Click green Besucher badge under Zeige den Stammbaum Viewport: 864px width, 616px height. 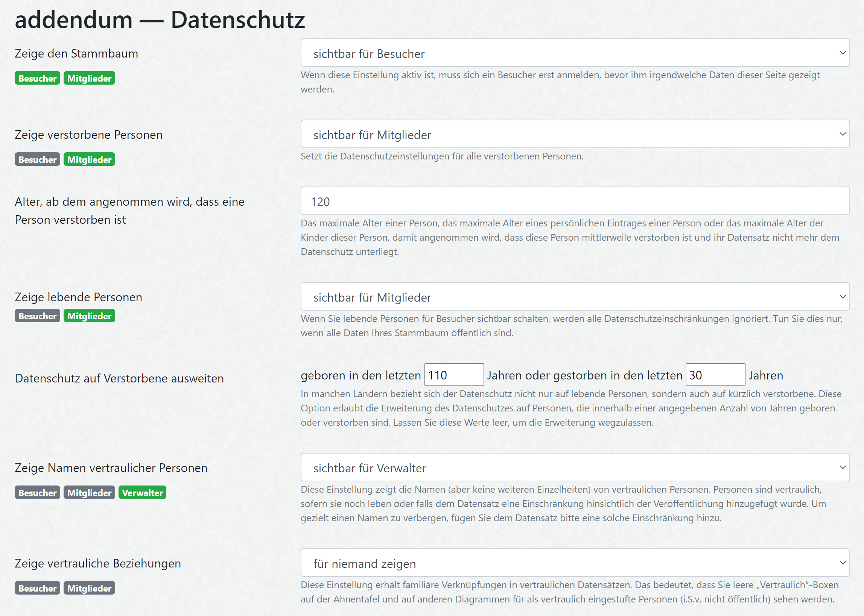point(37,78)
